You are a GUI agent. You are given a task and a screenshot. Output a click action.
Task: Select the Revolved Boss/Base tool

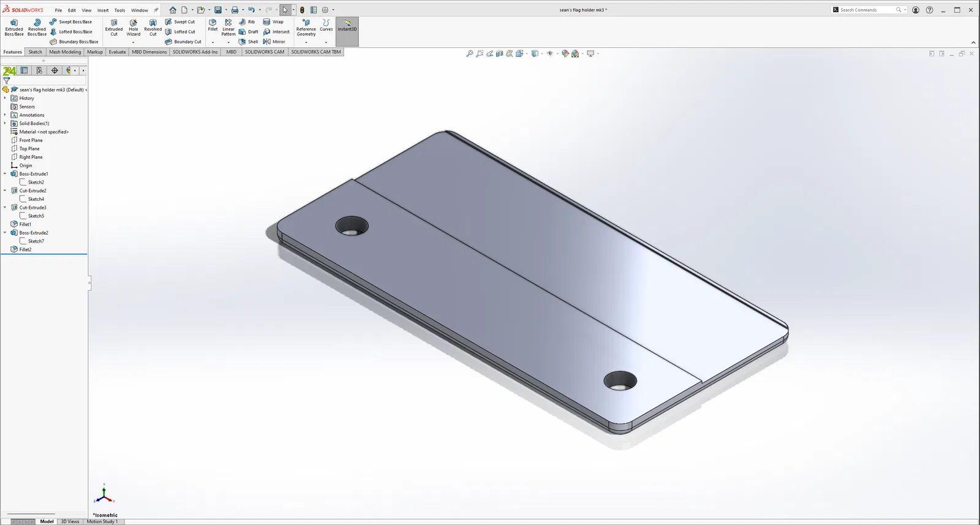point(37,27)
